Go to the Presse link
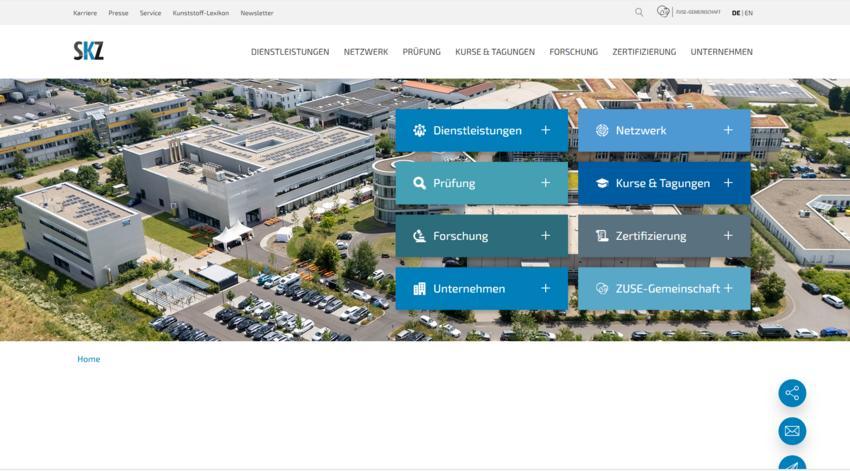Image resolution: width=850 pixels, height=471 pixels. click(118, 13)
